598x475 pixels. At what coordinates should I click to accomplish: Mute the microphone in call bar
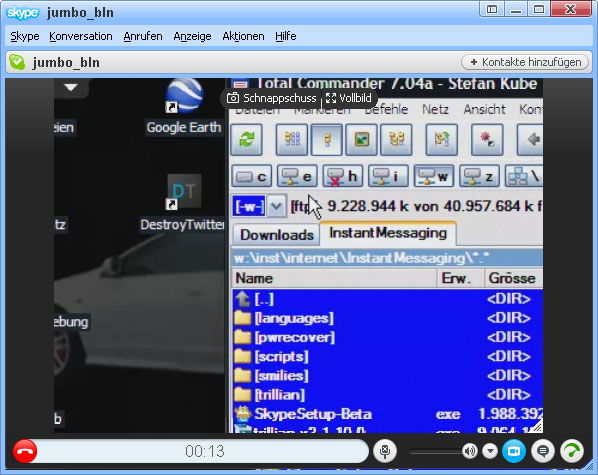[x=385, y=451]
